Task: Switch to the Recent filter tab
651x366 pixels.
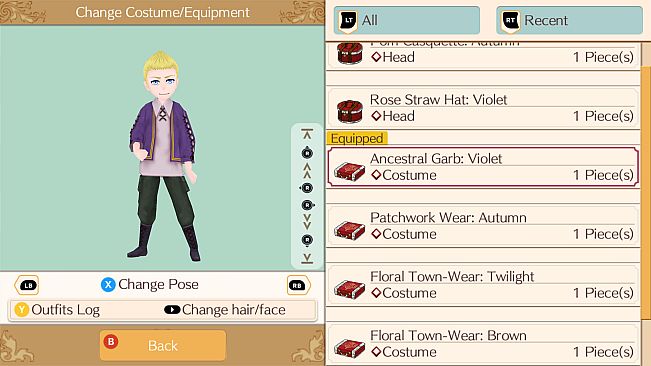Action: (x=569, y=20)
